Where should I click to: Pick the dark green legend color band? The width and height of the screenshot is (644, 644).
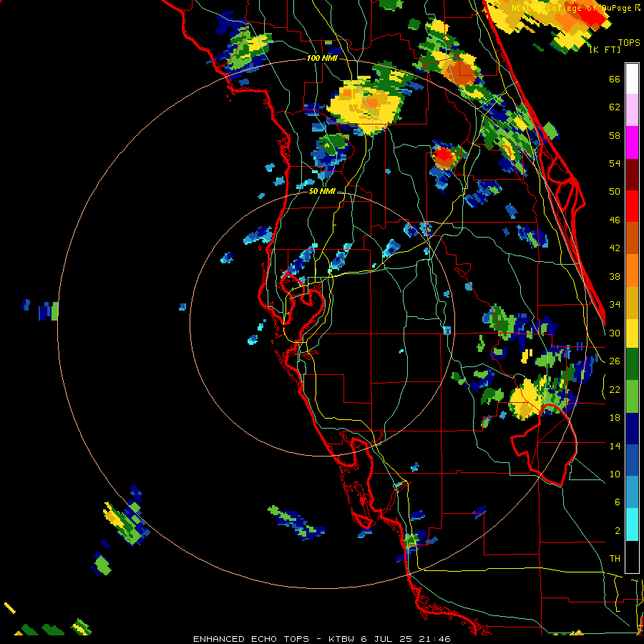[632, 364]
